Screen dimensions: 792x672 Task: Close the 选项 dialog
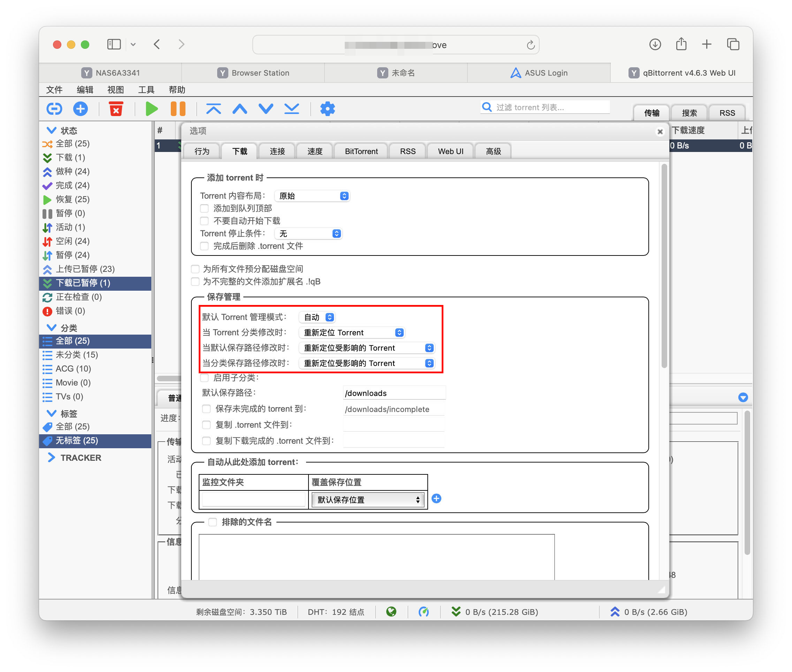pyautogui.click(x=660, y=132)
